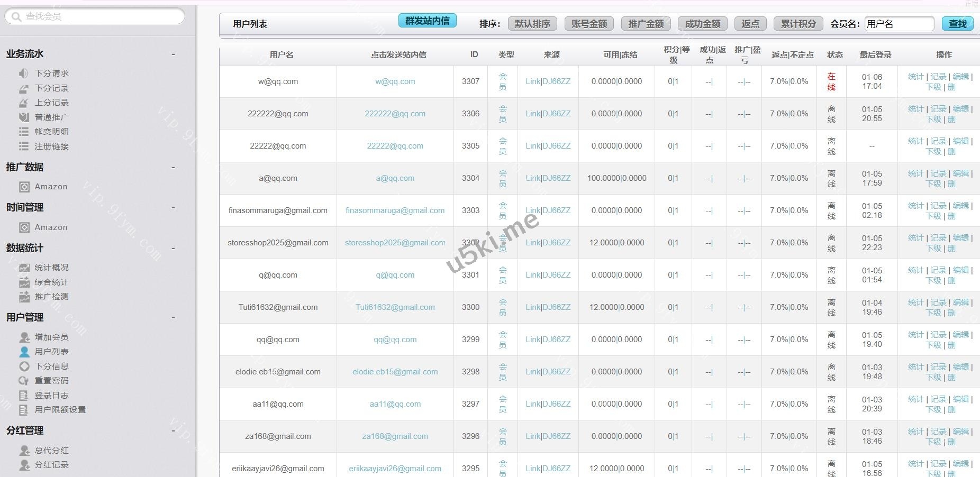Open 用户限额设置 menu item

[60, 410]
